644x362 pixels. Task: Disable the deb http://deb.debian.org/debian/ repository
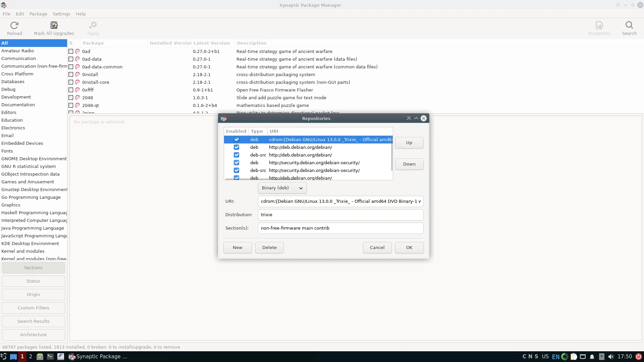[x=237, y=147]
